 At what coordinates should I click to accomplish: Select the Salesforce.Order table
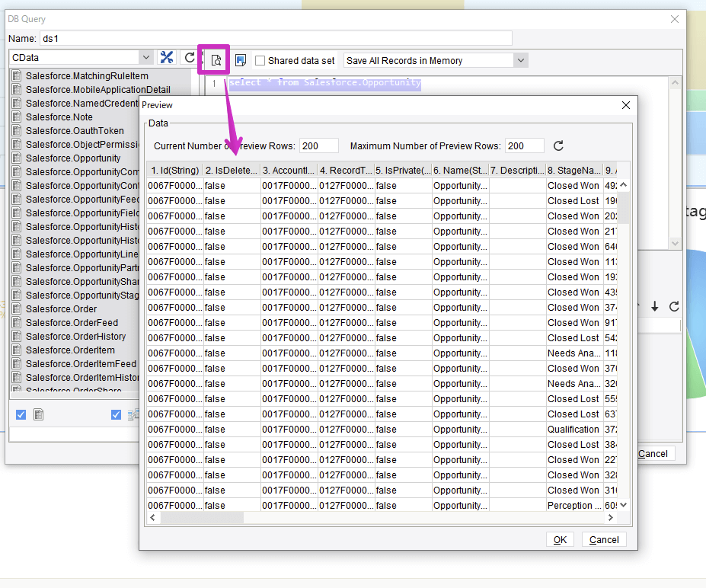coord(61,309)
